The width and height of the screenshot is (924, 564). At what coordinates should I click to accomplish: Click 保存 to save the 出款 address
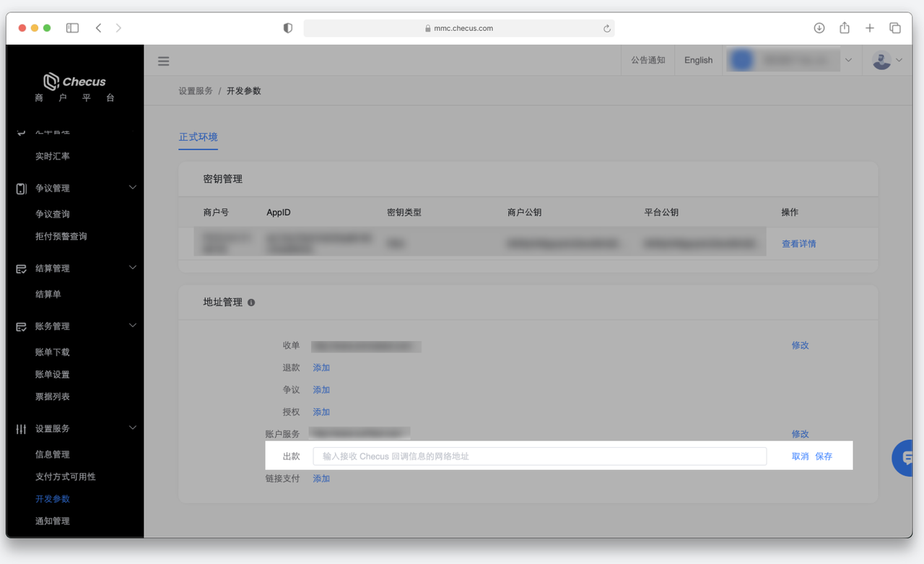tap(824, 456)
